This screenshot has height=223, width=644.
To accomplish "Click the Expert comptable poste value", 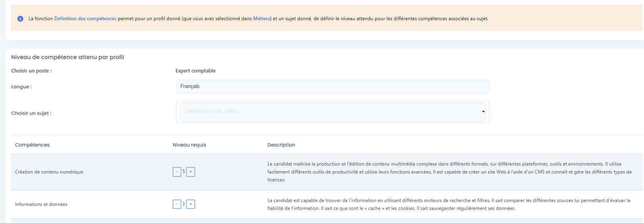I will (x=195, y=71).
